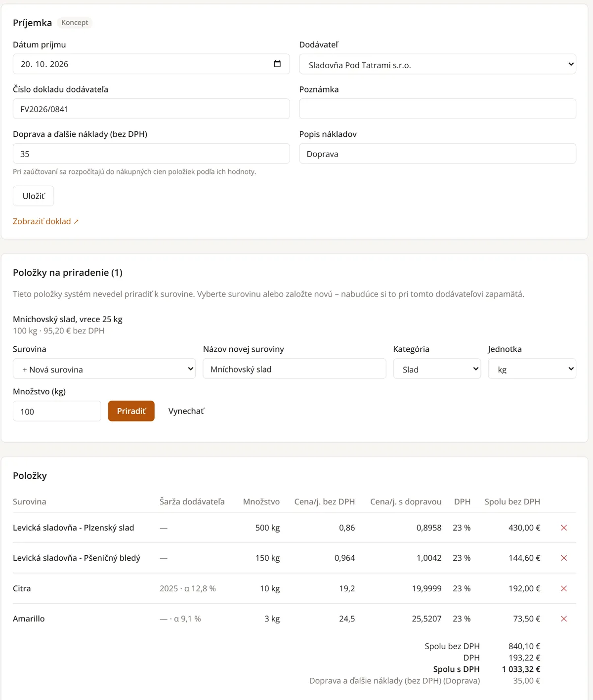Screen dimensions: 593x700
Task: Edit the Doprava a ďalšie náklady amount field
Action: pyautogui.click(x=151, y=154)
